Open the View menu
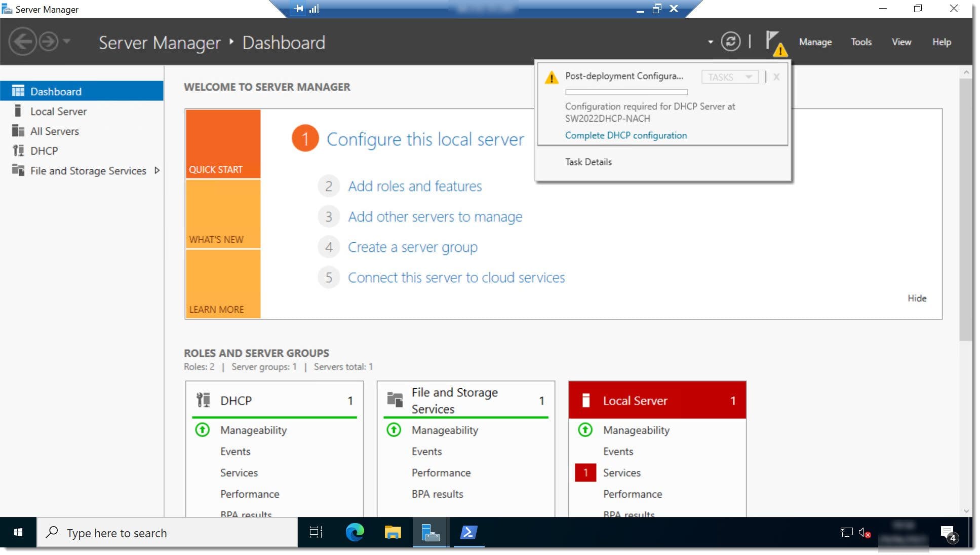The width and height of the screenshot is (980, 555). coord(901,42)
